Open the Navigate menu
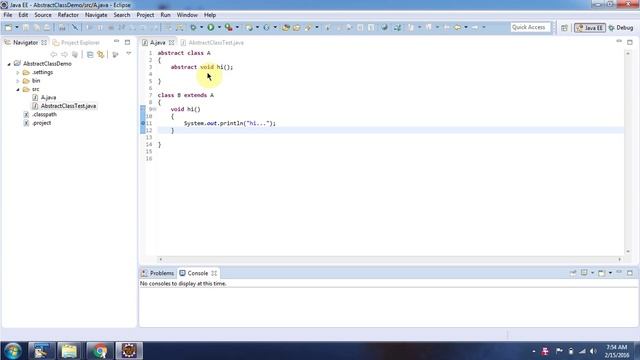This screenshot has width=640, height=360. coord(96,15)
